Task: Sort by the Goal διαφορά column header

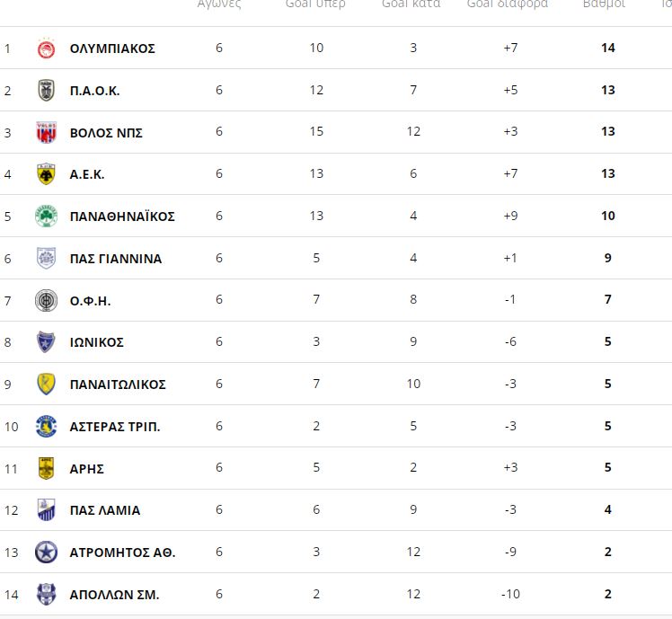Action: coord(508,4)
